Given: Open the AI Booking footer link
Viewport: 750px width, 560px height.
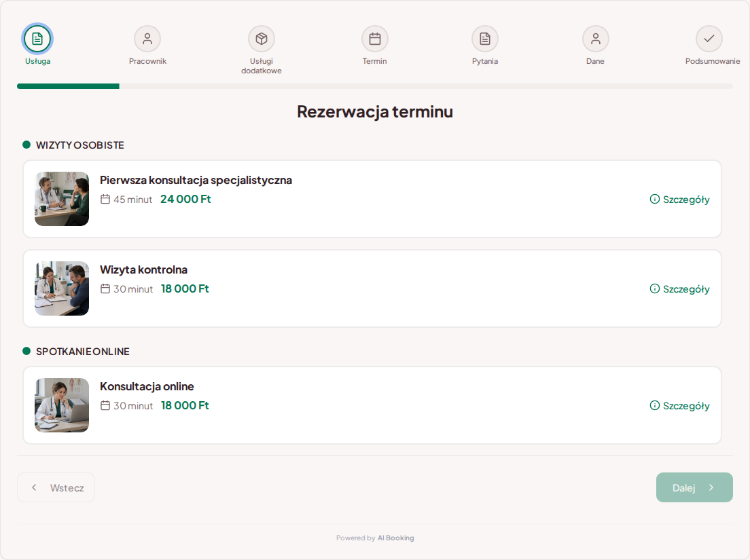Looking at the screenshot, I should [x=395, y=538].
